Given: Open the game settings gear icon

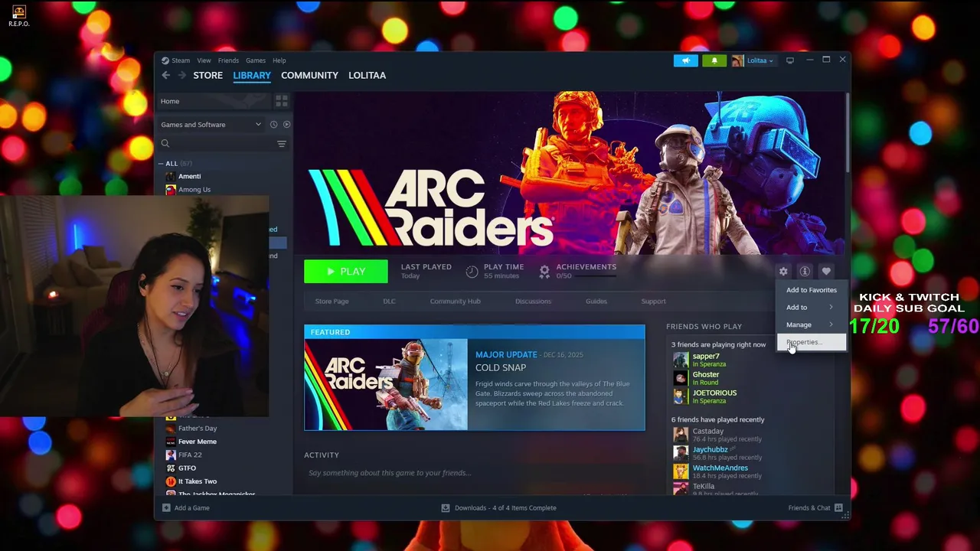Looking at the screenshot, I should (783, 272).
